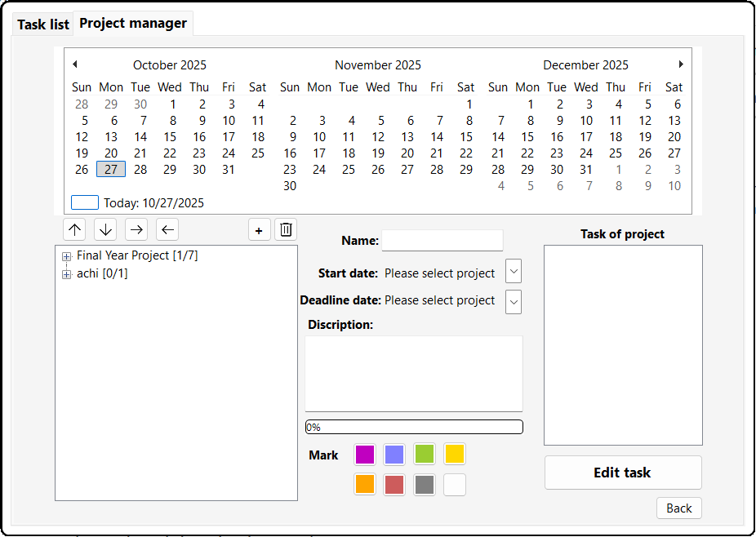Click the Back button

[679, 508]
